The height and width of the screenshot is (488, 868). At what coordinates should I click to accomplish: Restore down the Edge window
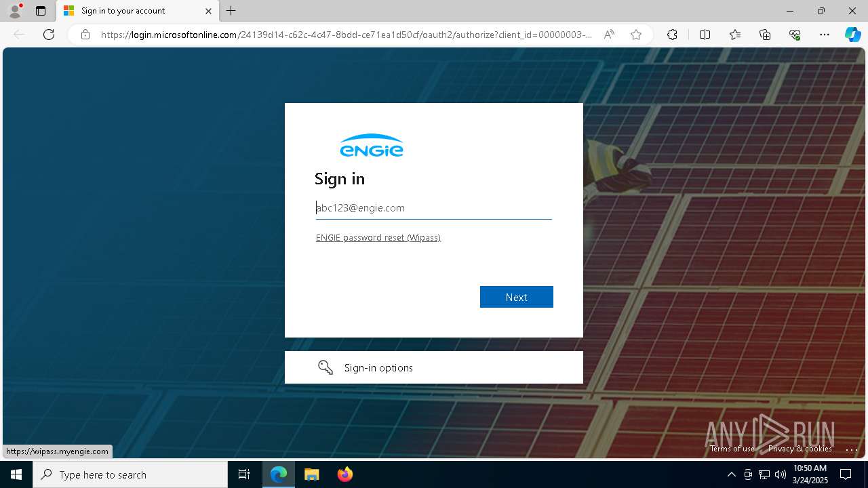point(821,11)
